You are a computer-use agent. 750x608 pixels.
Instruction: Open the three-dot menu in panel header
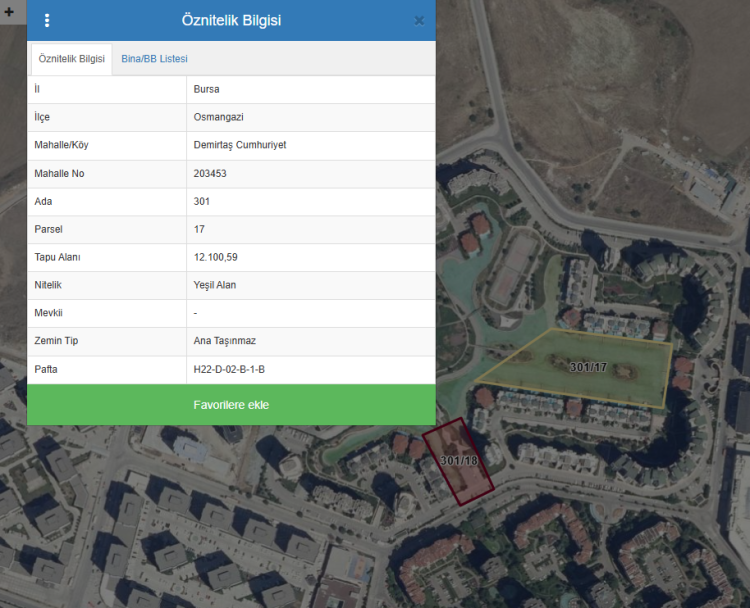(x=47, y=20)
